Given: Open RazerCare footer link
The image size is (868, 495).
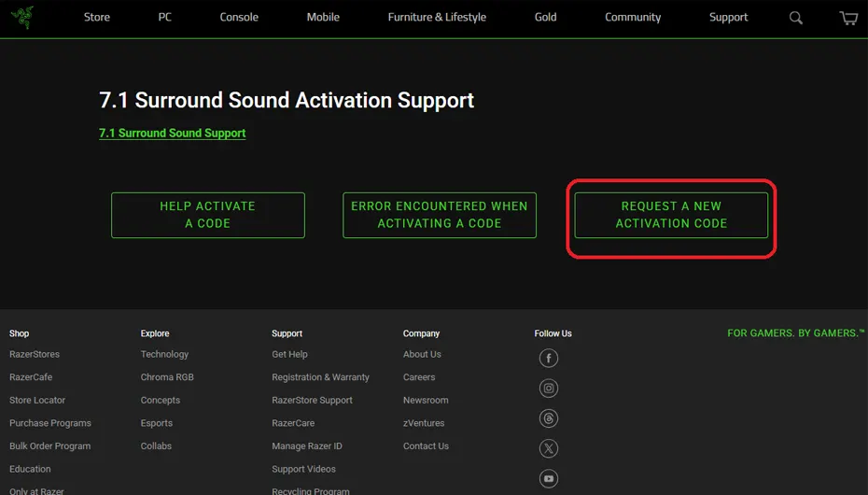Looking at the screenshot, I should click(x=293, y=423).
